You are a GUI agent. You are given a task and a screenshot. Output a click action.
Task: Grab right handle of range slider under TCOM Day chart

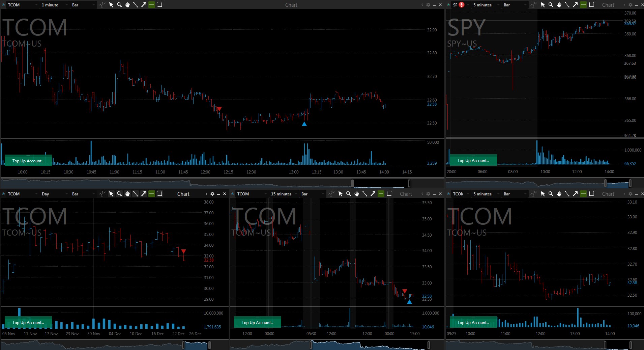pyautogui.click(x=209, y=345)
